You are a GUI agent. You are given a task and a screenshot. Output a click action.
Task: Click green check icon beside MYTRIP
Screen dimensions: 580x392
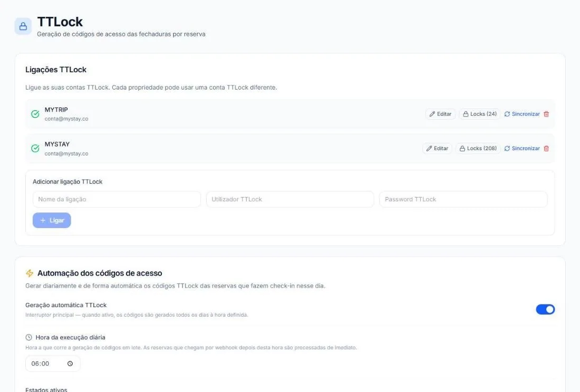35,114
